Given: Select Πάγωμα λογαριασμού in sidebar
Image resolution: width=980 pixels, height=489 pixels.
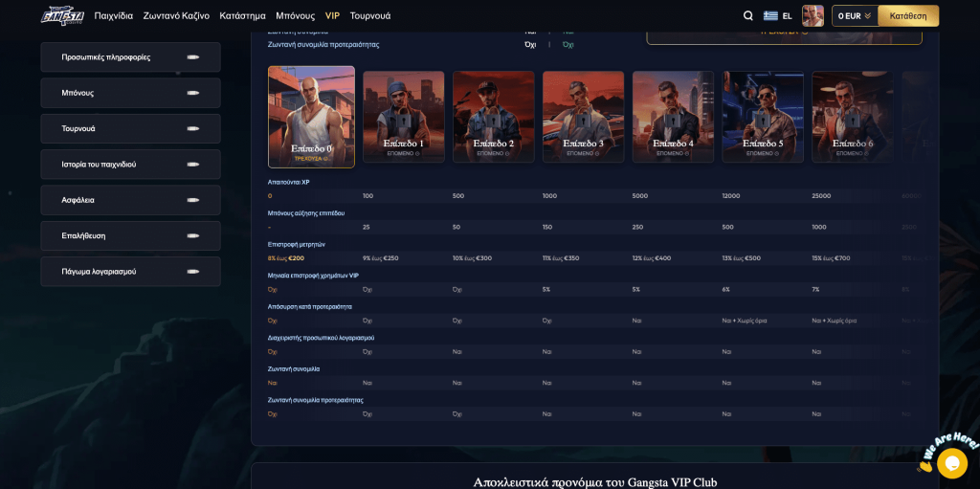Looking at the screenshot, I should click(130, 272).
